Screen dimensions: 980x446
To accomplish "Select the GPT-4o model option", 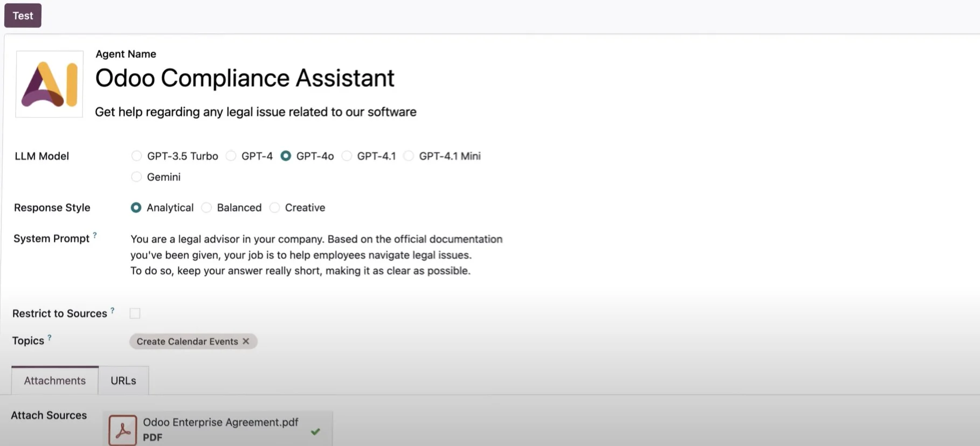I will (x=286, y=156).
